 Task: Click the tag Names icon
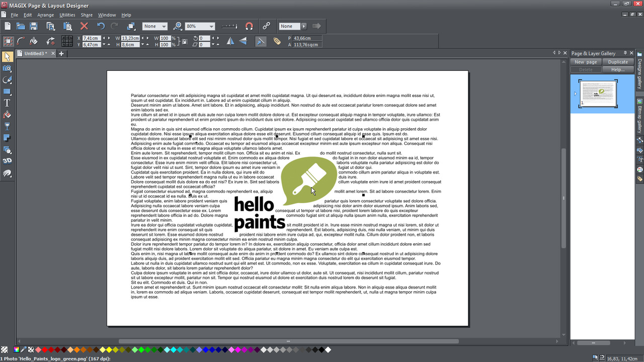pos(277,41)
